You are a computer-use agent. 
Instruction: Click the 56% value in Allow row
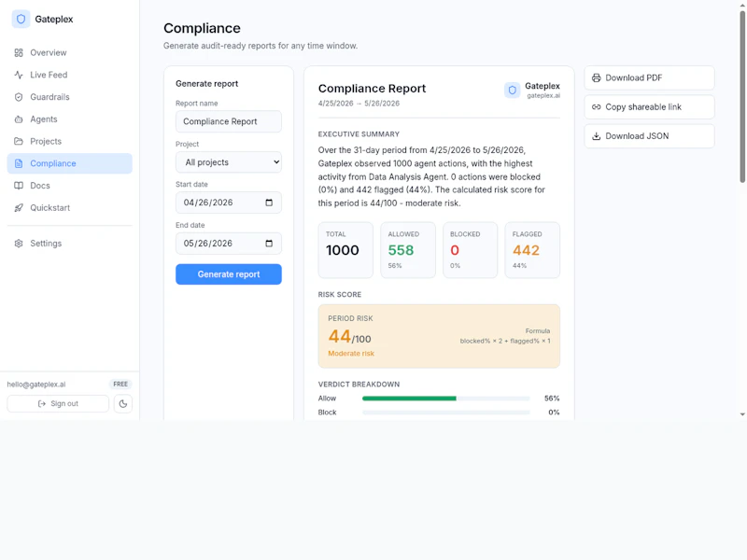[x=552, y=399]
